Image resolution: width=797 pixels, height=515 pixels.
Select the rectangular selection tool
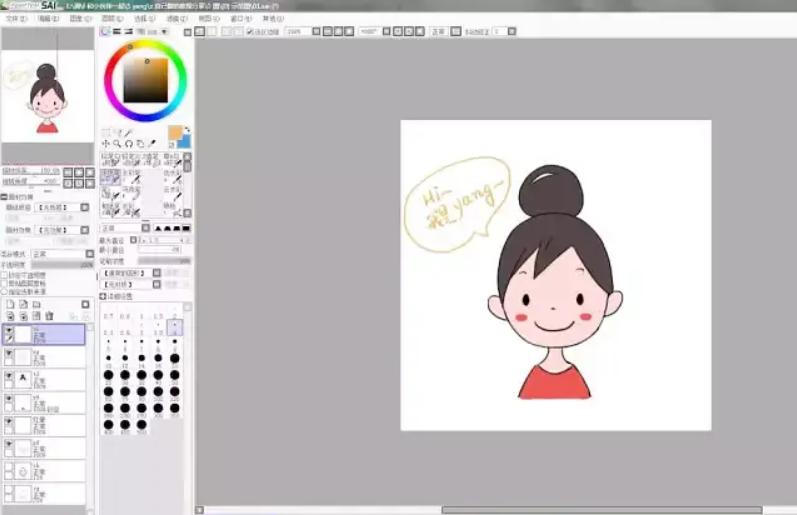pos(106,133)
